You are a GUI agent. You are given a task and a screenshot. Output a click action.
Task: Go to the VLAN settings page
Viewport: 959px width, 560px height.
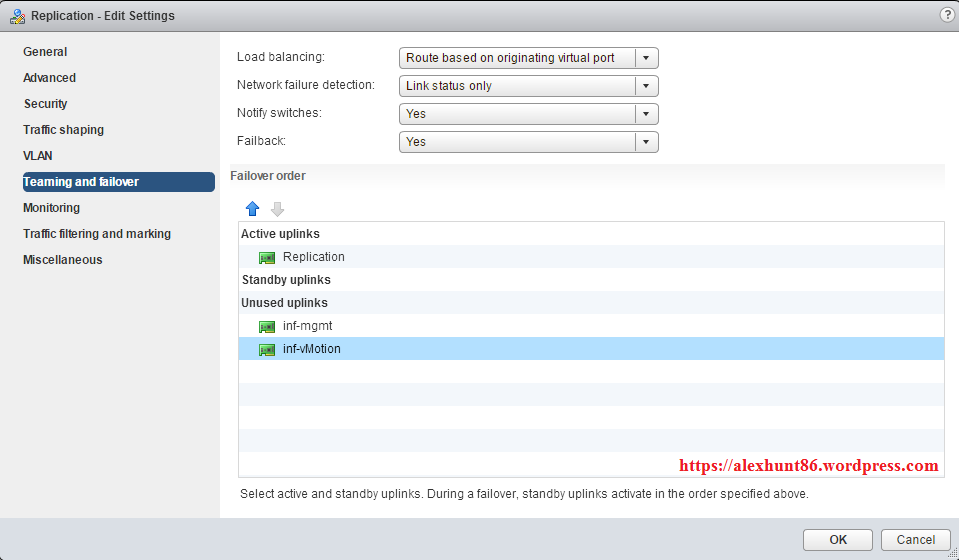38,156
